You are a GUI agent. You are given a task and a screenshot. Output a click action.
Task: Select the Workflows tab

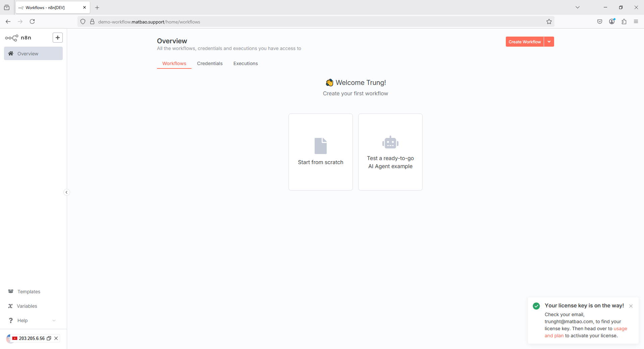(174, 63)
